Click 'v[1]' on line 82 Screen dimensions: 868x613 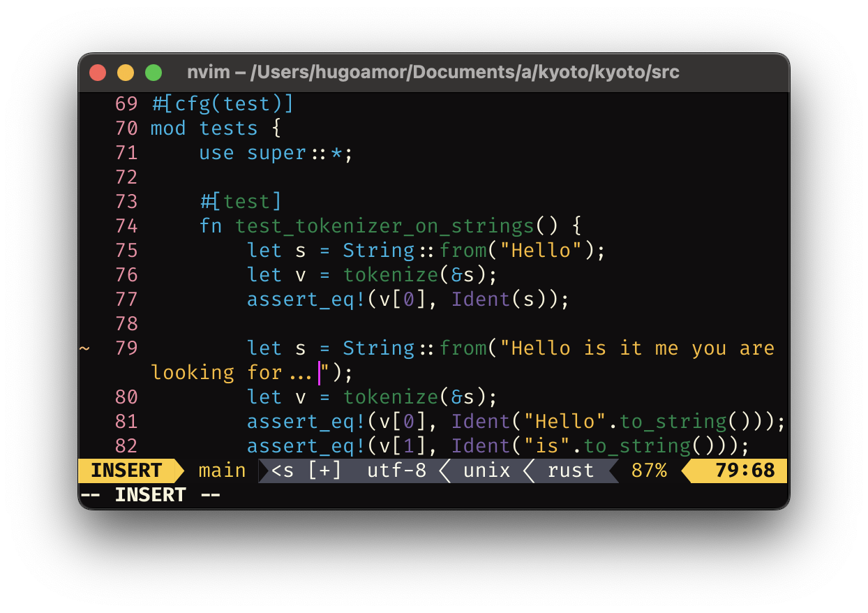(403, 446)
